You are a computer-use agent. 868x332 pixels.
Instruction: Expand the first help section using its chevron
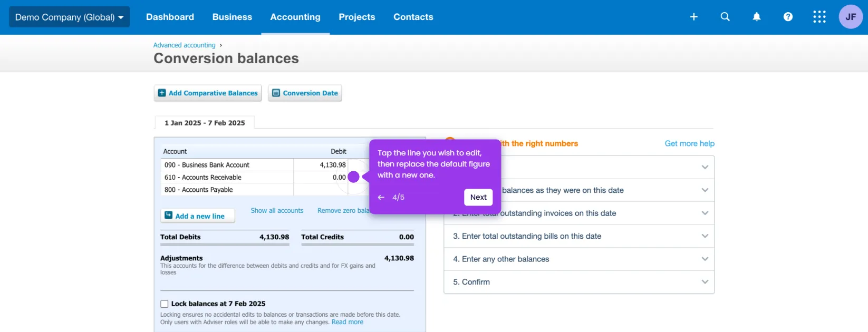(x=705, y=167)
